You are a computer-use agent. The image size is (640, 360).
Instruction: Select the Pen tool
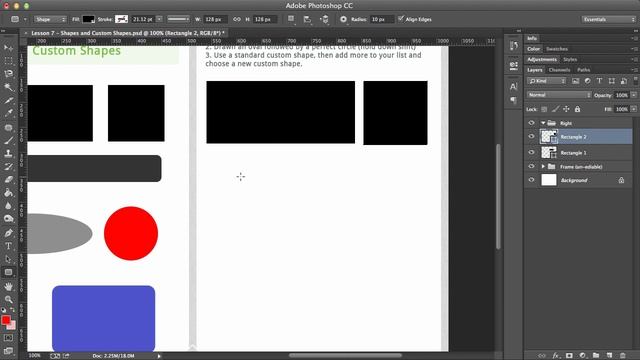click(x=8, y=233)
